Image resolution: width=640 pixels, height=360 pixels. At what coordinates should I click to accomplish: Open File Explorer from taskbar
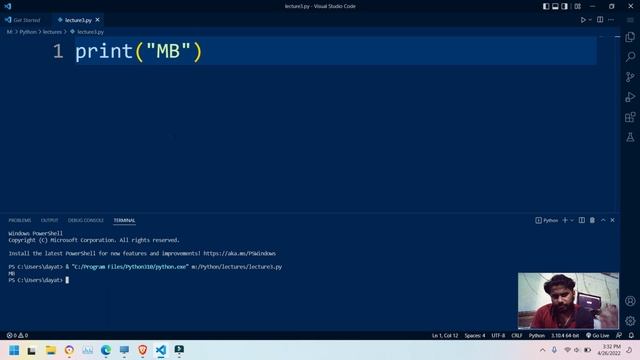(x=51, y=350)
